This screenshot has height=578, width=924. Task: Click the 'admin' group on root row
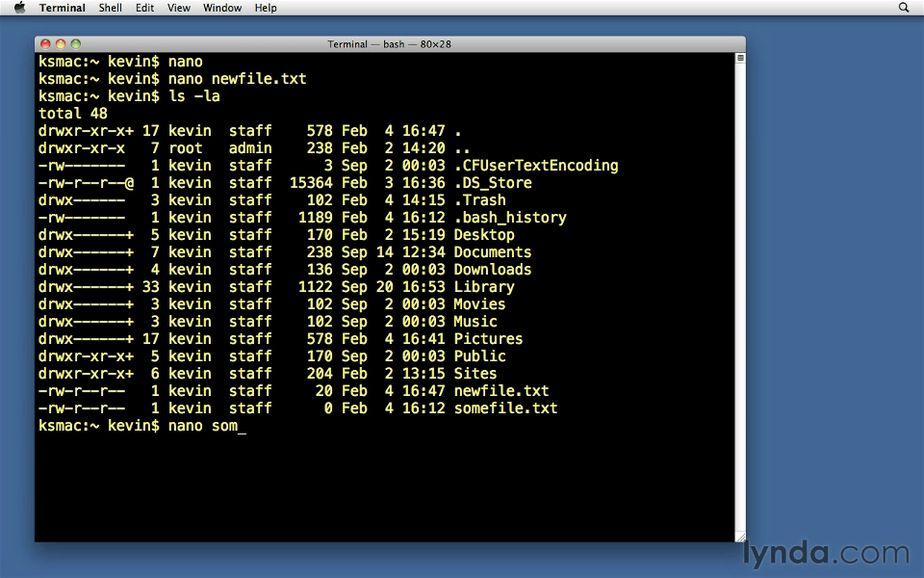click(250, 148)
